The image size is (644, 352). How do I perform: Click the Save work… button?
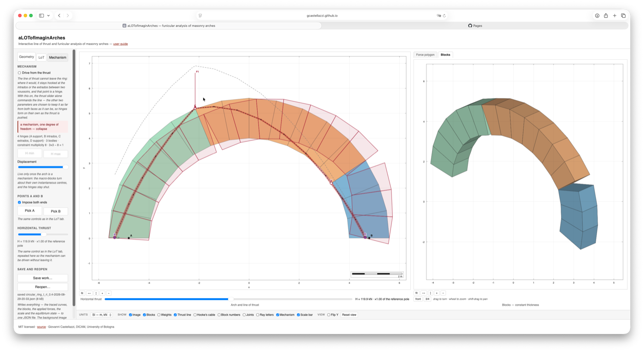(43, 278)
